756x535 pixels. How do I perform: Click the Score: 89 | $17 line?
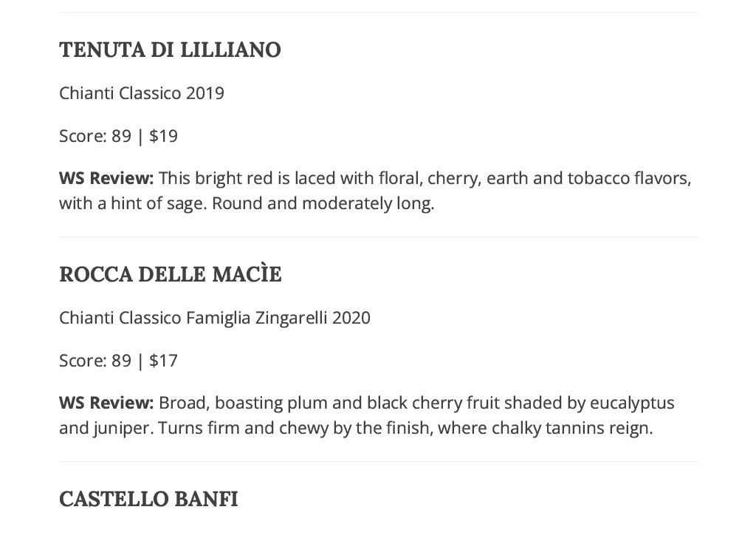[119, 361]
